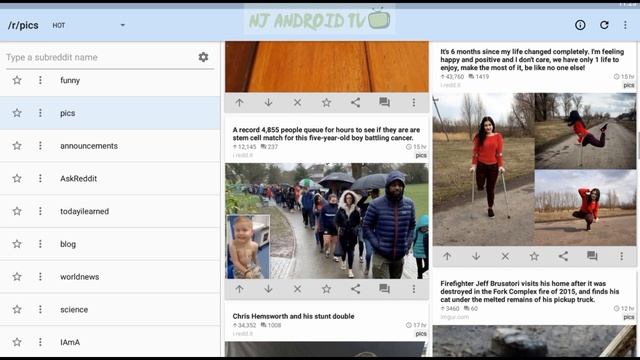Favorite the pics subreddit star
Screen dimensions: 640x360
coord(17,113)
